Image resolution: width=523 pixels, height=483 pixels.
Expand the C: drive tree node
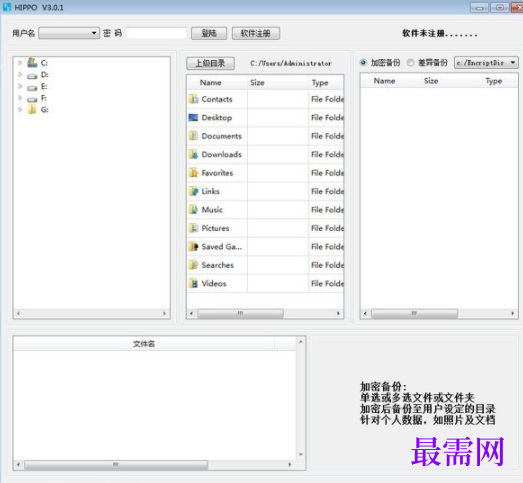20,63
